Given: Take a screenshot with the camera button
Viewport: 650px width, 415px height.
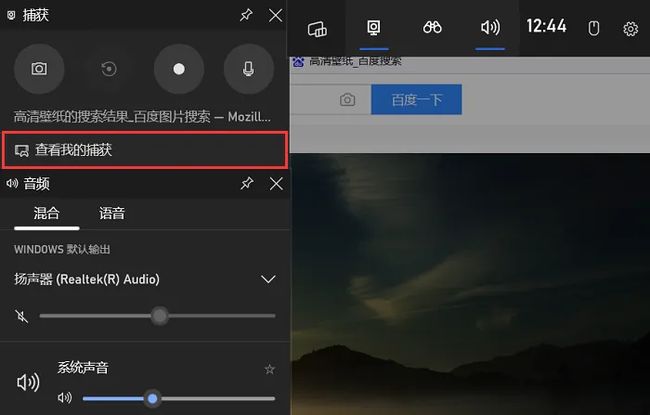Looking at the screenshot, I should coord(39,69).
